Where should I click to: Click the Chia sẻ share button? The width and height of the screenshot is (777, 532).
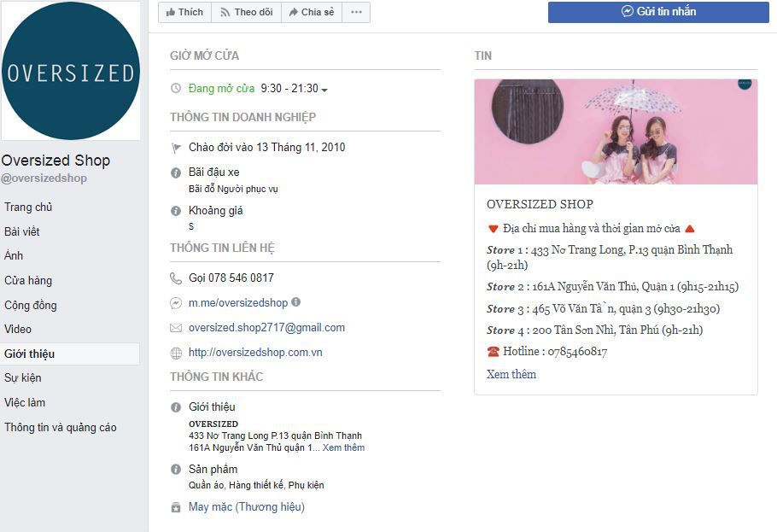[312, 13]
